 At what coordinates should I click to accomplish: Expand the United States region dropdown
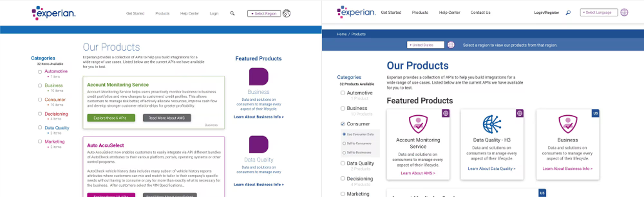pyautogui.click(x=425, y=45)
